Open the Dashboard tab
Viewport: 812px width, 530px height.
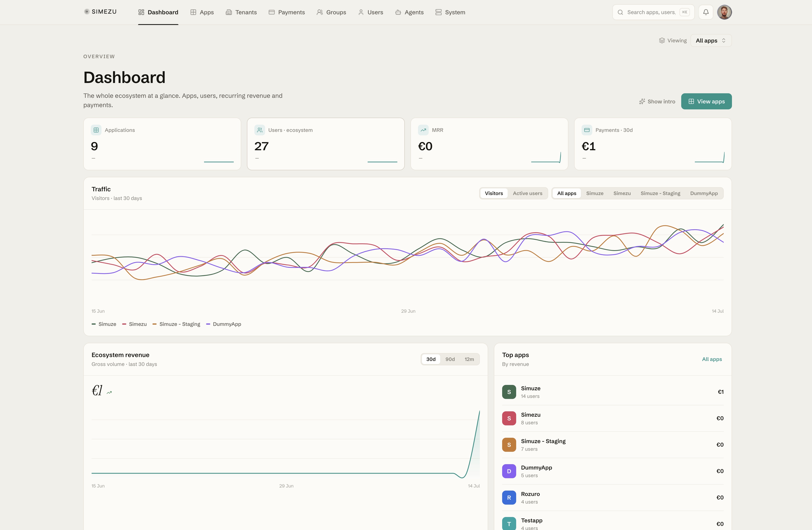(158, 12)
